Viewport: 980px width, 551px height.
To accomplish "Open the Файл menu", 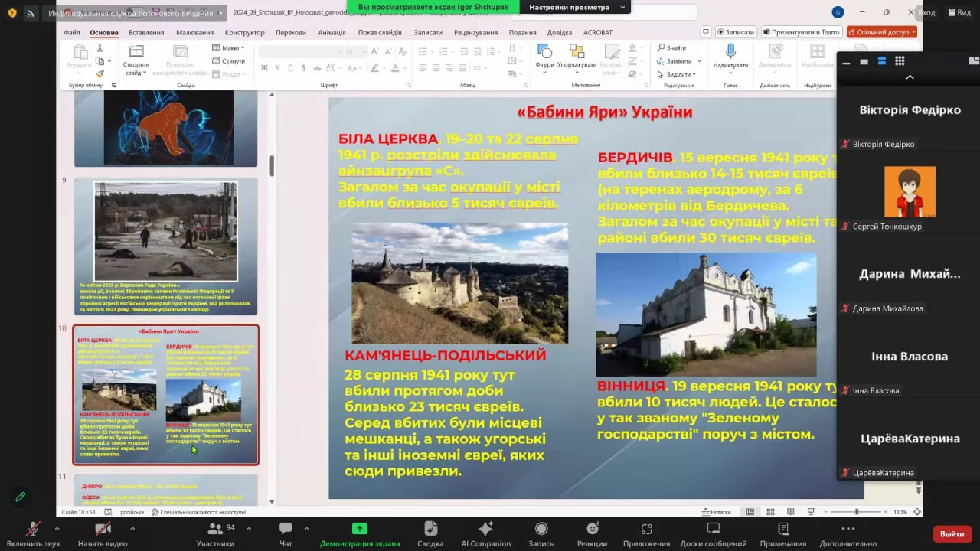I will 72,33.
